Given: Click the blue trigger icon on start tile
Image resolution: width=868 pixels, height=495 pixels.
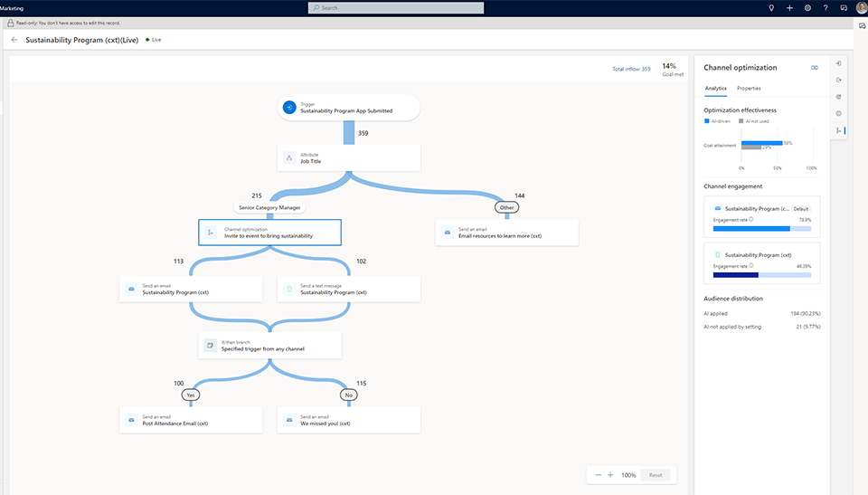Looking at the screenshot, I should [x=288, y=108].
